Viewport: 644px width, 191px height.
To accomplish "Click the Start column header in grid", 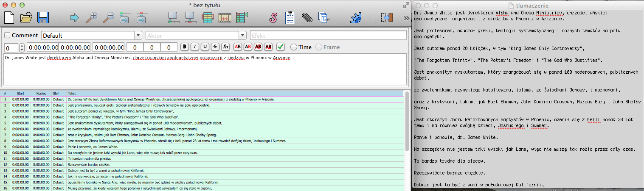I will pyautogui.click(x=20, y=93).
